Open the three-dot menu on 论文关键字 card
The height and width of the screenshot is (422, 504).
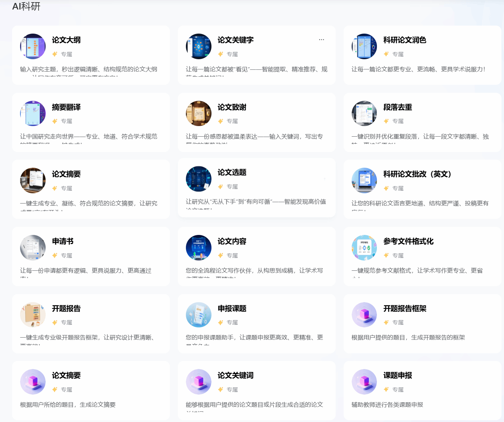[x=321, y=39]
